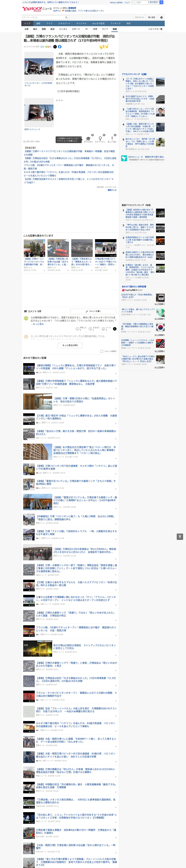186x868 pixels.
Task: Open related link キルギス館で展示物のハチミツ
Action: coord(69,174)
